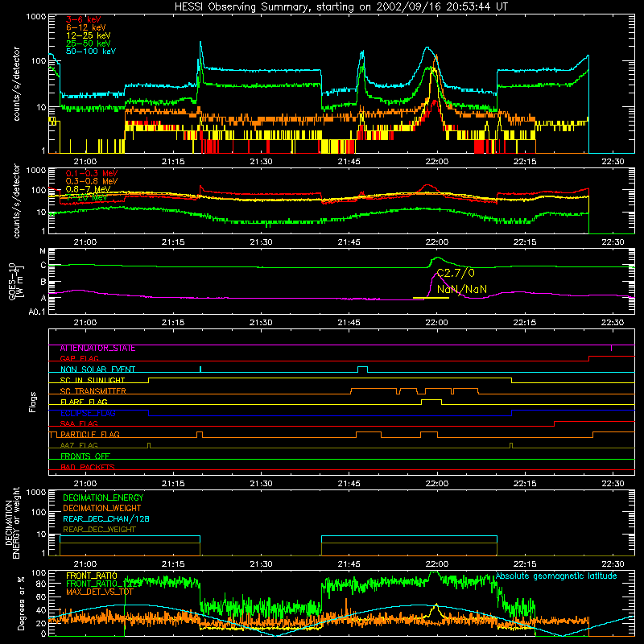This screenshot has width=644, height=644.
Task: Click the 22:00 tick label under the top panel
Action: (436, 162)
